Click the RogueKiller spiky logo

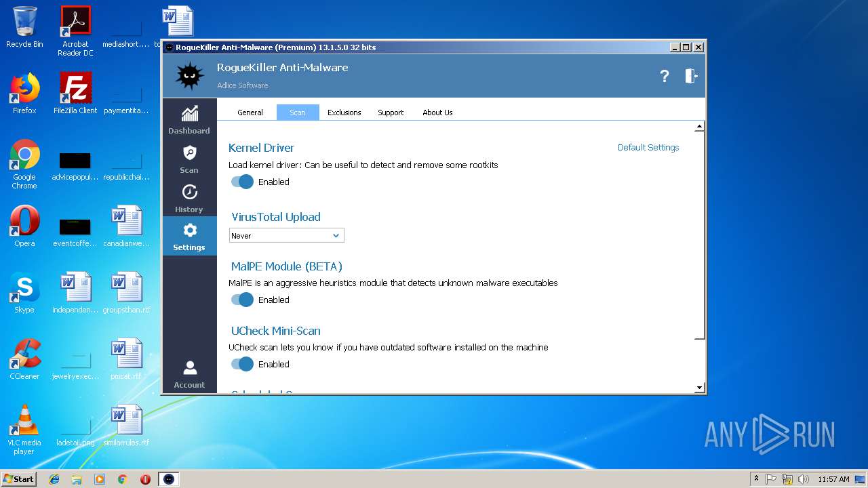coord(189,76)
